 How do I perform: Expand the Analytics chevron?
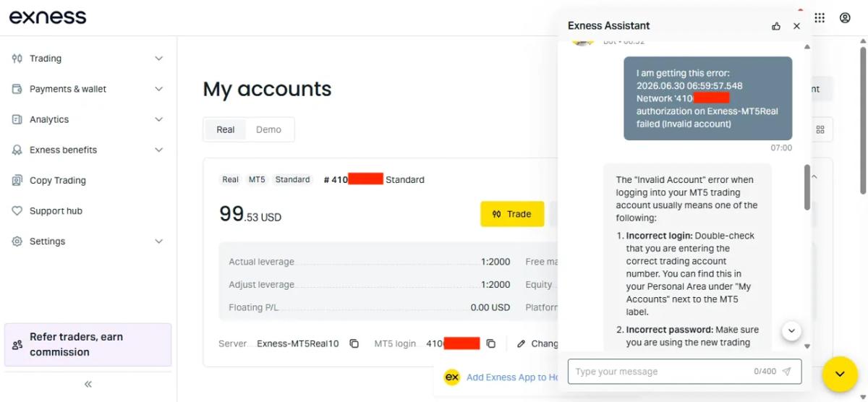[159, 119]
